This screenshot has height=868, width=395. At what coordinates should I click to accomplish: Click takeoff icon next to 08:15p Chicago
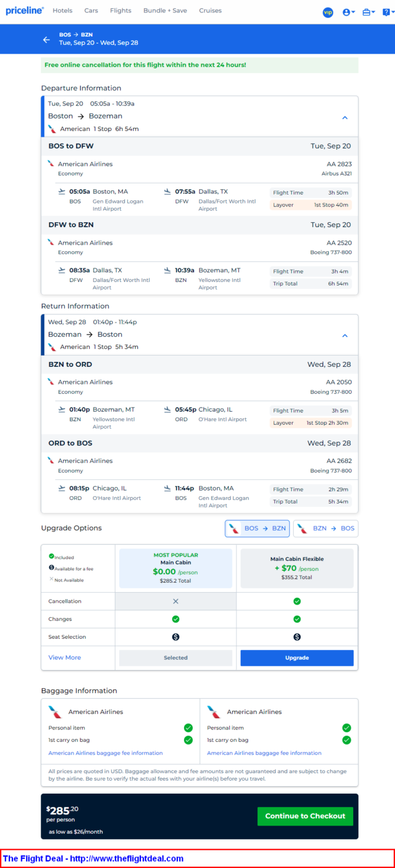point(62,488)
